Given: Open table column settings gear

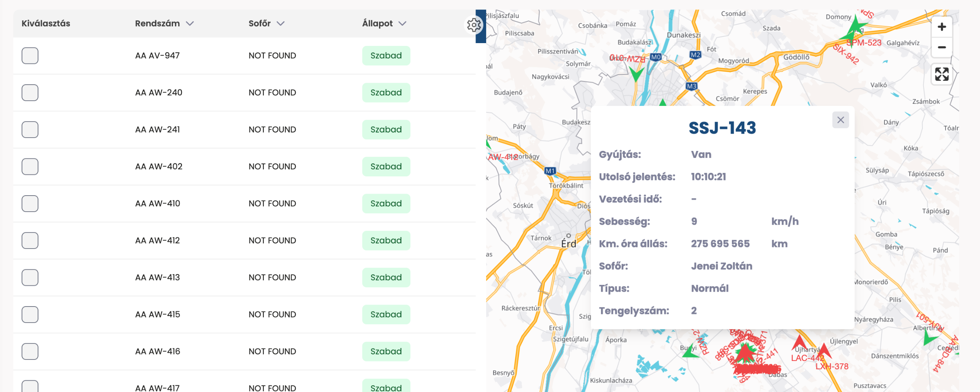Looking at the screenshot, I should click(x=474, y=25).
